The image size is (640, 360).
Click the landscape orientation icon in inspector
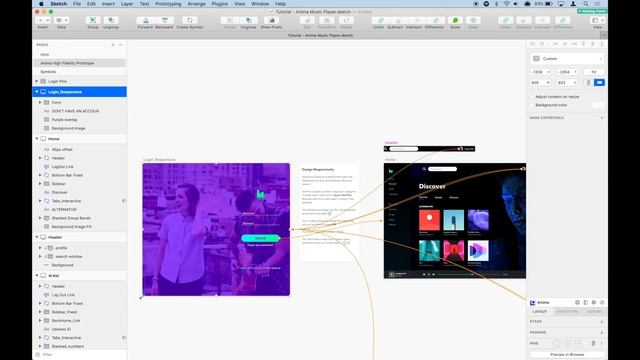tap(599, 82)
